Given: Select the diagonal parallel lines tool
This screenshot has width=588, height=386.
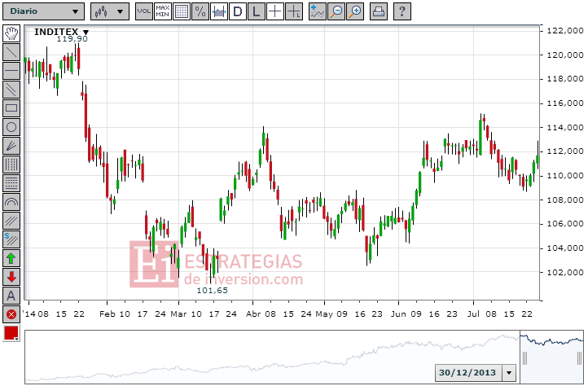Looking at the screenshot, I should pyautogui.click(x=11, y=221).
